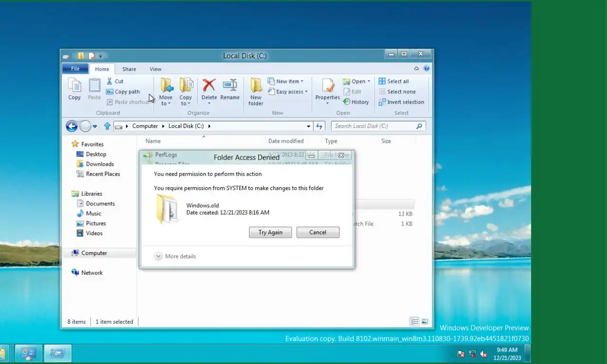Click the Rename icon

pyautogui.click(x=230, y=85)
